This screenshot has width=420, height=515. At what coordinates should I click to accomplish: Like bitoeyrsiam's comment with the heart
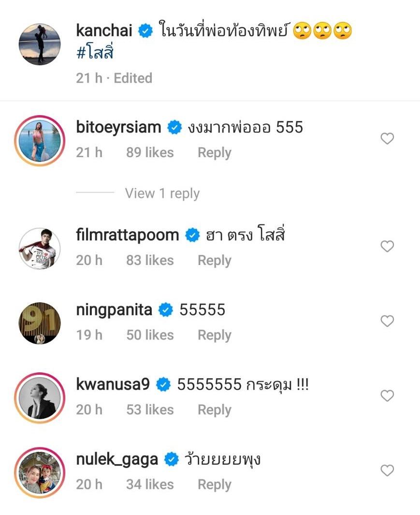pyautogui.click(x=387, y=139)
